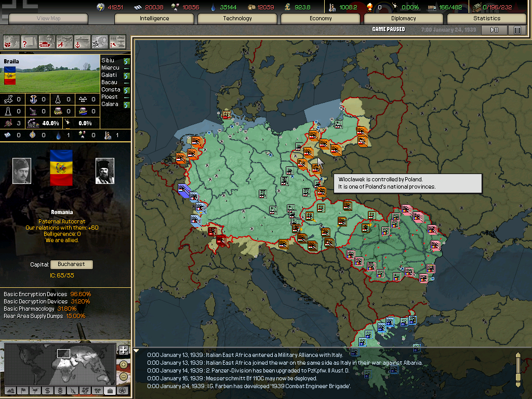Click the manpower soldier icon in top bar
Viewport: 532px width, 399px height.
click(332, 7)
